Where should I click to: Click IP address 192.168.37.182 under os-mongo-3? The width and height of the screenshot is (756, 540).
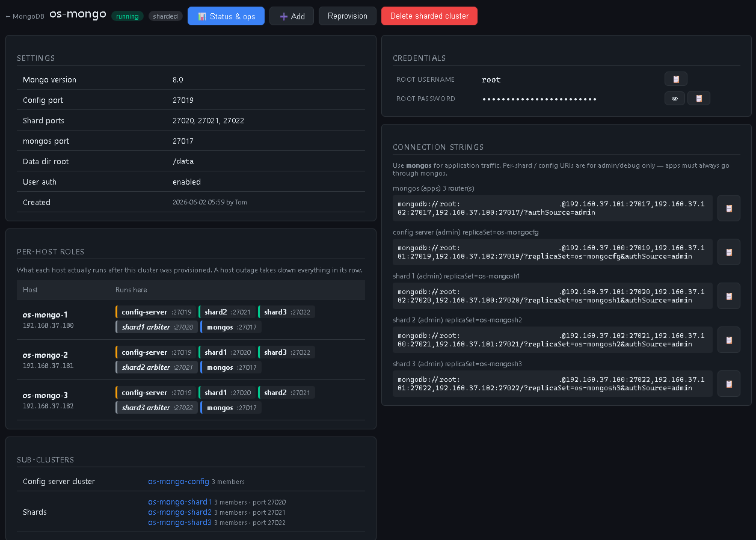point(48,406)
